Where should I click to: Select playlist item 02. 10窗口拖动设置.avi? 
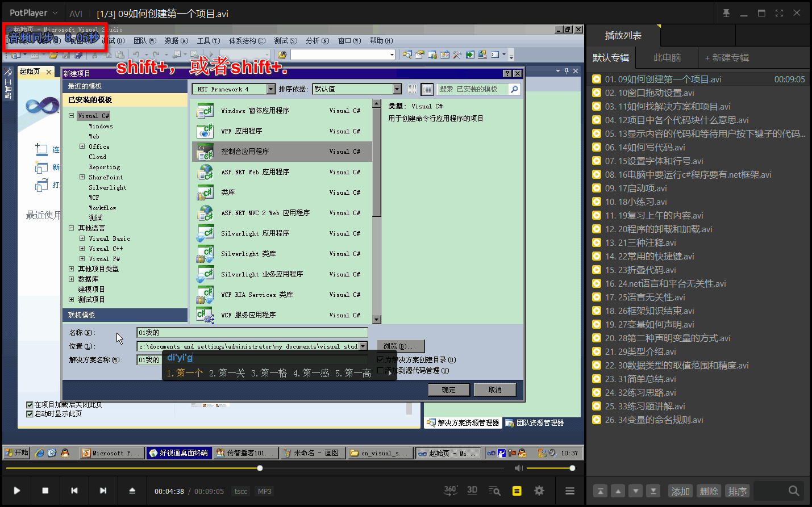698,93
